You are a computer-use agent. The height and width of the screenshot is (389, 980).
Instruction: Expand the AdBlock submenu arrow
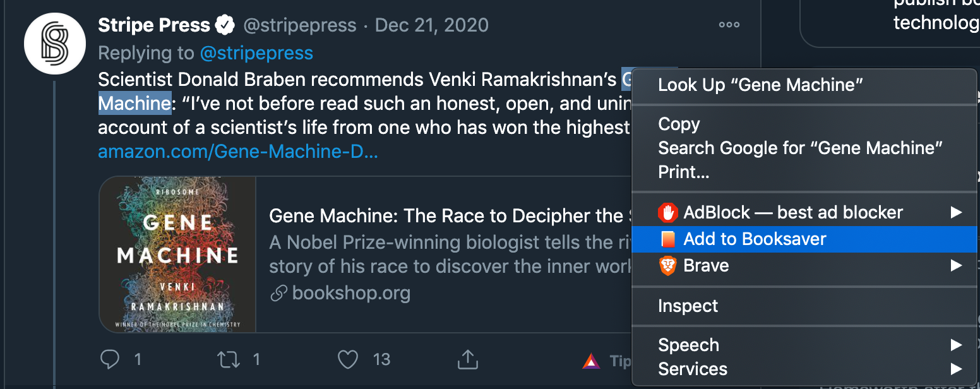click(x=956, y=213)
